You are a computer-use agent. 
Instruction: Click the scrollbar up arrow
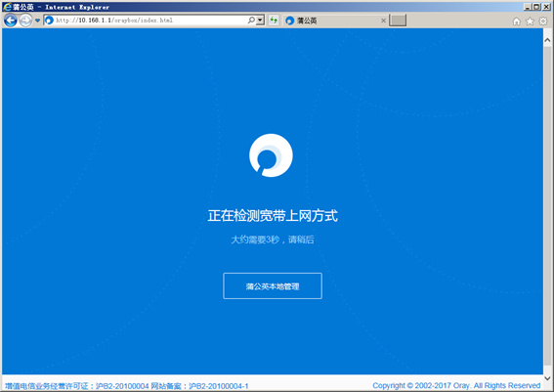pyautogui.click(x=547, y=40)
